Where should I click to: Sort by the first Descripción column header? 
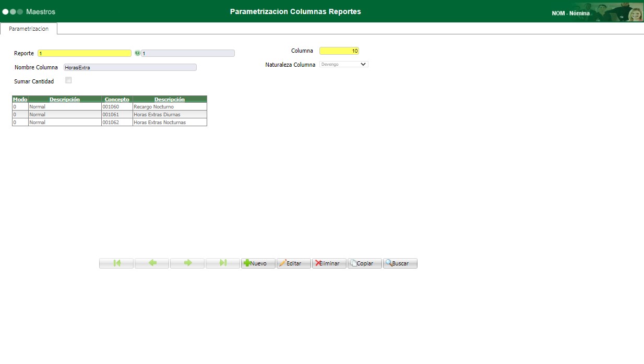click(65, 99)
